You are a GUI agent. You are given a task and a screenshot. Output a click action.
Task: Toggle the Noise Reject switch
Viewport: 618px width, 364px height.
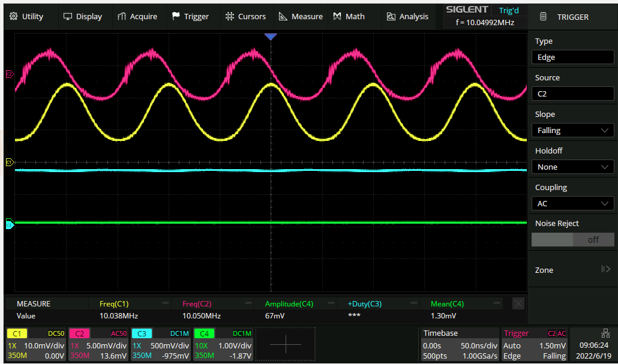[572, 239]
